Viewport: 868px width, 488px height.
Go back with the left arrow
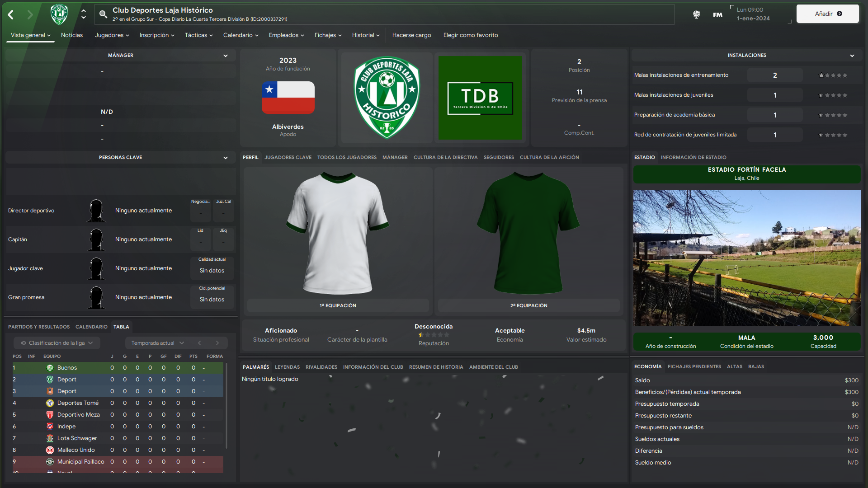click(11, 14)
